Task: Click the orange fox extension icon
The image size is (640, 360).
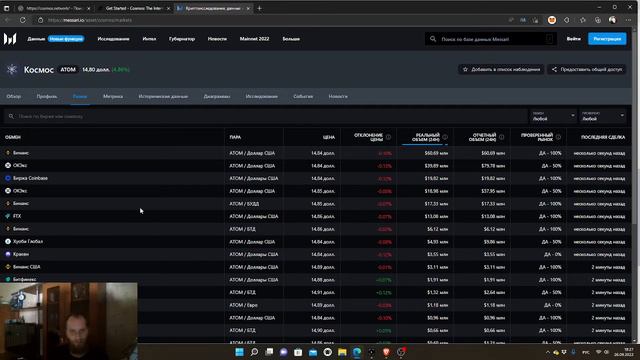Action: tap(552, 20)
